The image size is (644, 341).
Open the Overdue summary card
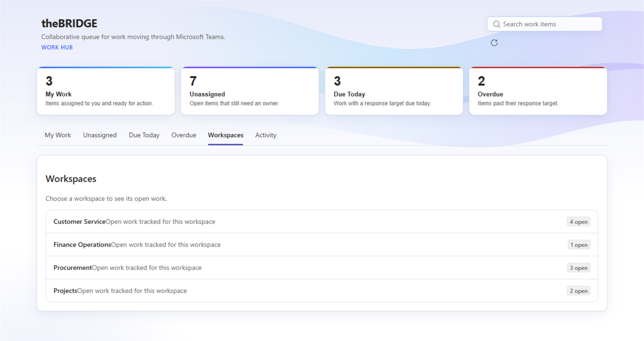click(538, 91)
